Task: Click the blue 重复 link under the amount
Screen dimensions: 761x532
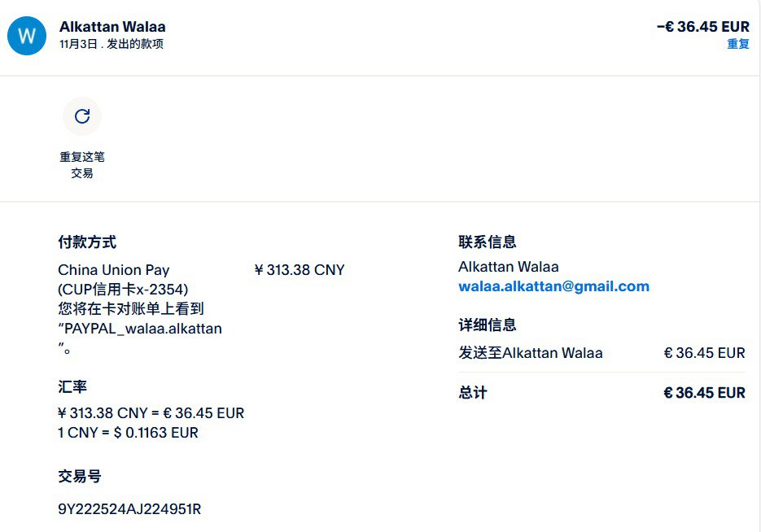Action: point(737,44)
